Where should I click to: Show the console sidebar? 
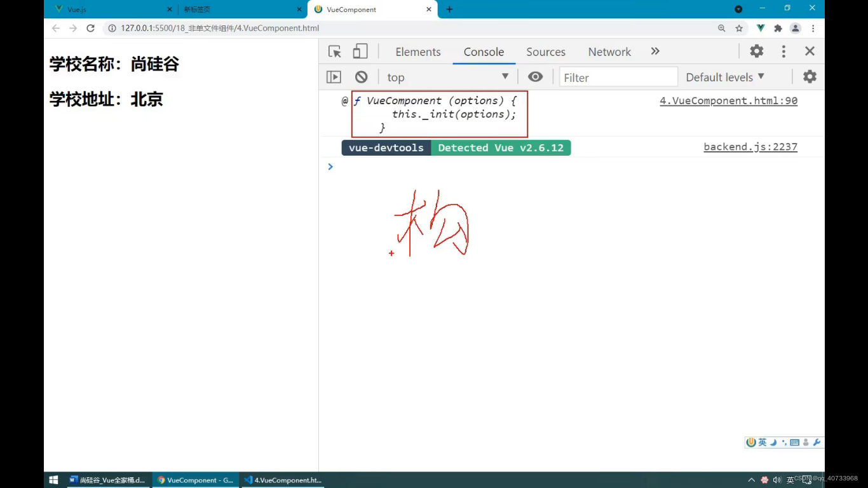point(334,77)
